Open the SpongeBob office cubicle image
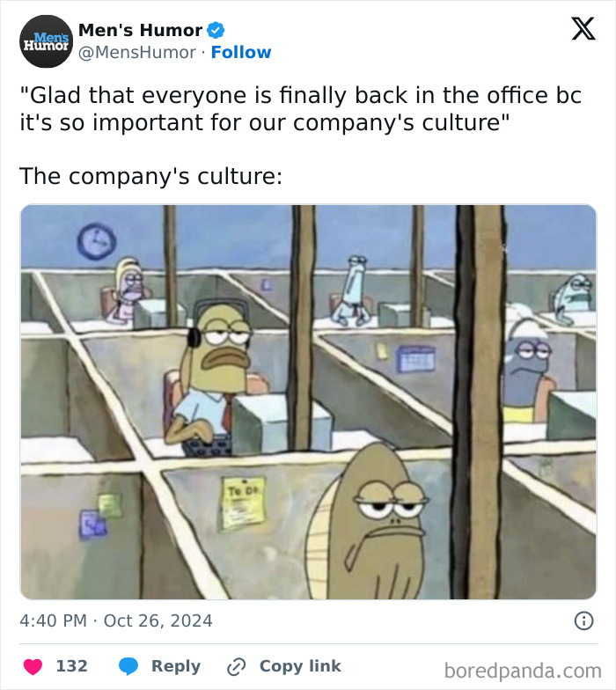Image resolution: width=616 pixels, height=690 pixels. point(308,401)
